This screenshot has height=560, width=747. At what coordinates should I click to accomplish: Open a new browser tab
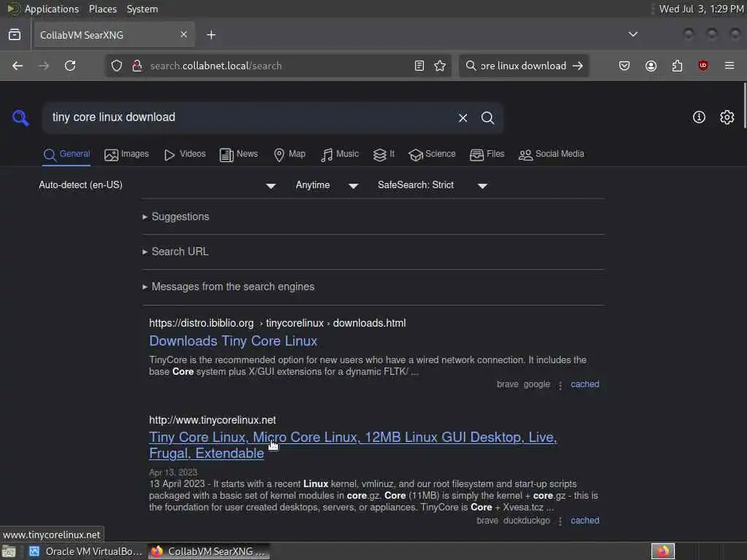(211, 35)
